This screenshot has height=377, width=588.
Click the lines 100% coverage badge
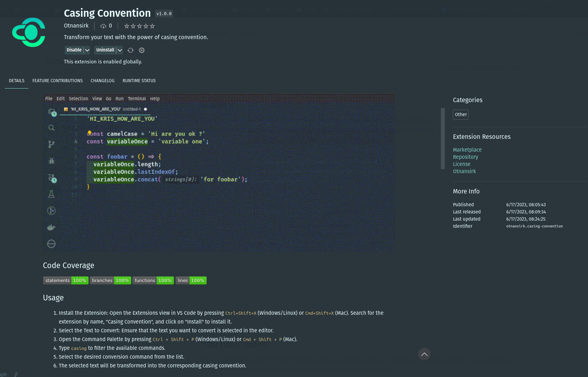click(191, 280)
